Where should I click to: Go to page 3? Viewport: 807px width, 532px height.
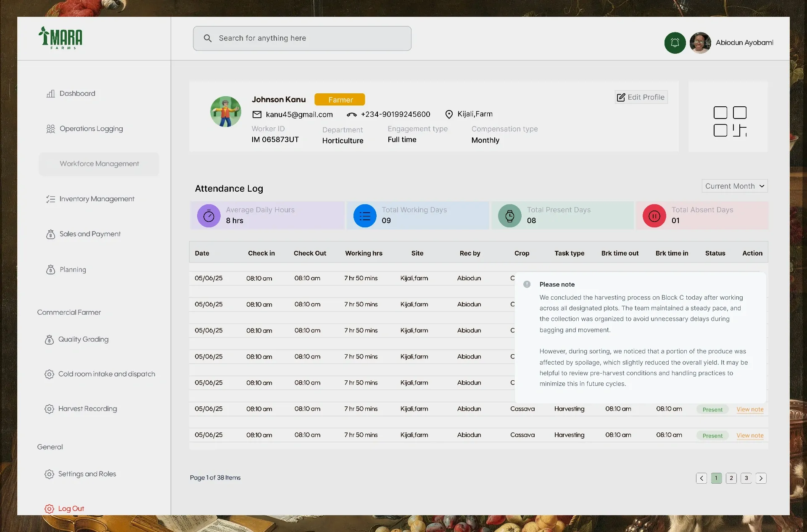[746, 478]
